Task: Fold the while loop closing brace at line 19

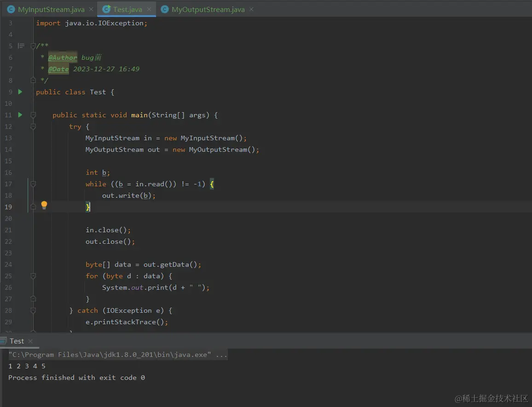Action: 33,207
